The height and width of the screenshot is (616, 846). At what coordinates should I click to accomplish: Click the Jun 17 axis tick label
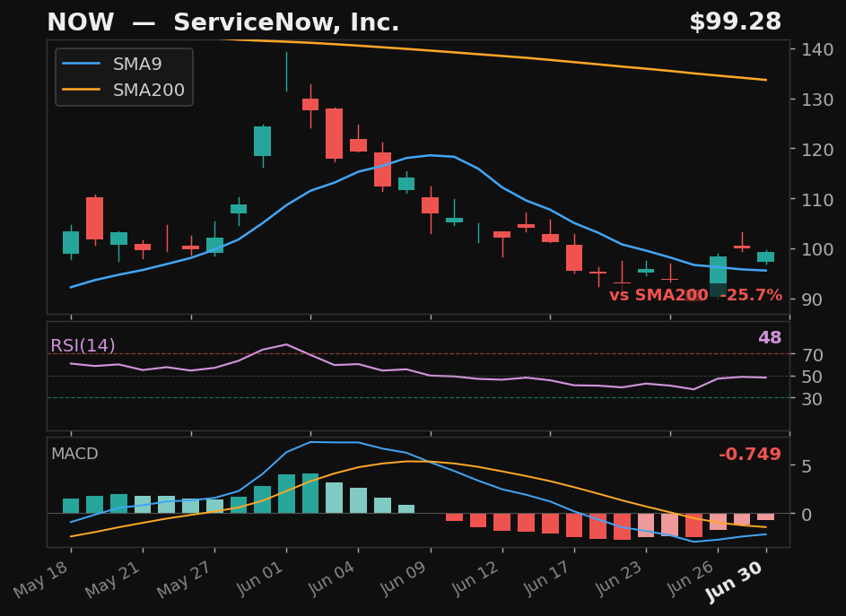[x=545, y=579]
